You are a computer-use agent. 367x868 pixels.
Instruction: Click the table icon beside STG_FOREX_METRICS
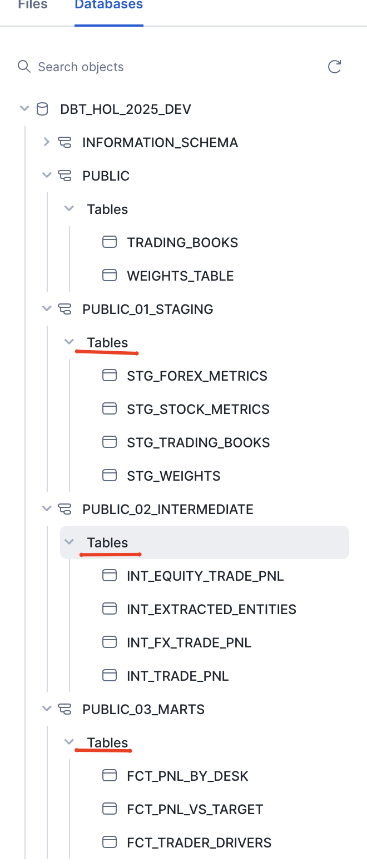coord(110,376)
